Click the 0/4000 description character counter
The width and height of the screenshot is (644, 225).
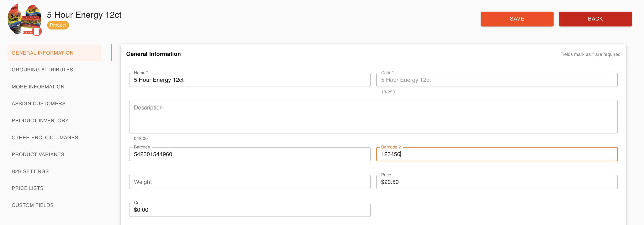(x=141, y=138)
